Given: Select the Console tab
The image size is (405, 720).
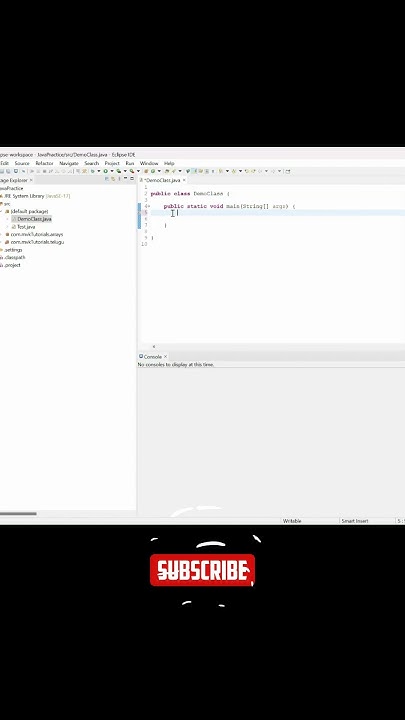Looking at the screenshot, I should pyautogui.click(x=151, y=356).
